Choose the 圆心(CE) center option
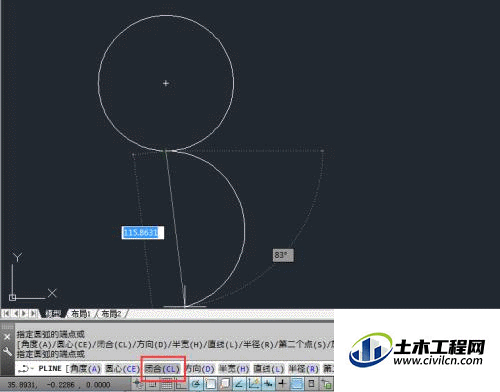 pyautogui.click(x=122, y=369)
